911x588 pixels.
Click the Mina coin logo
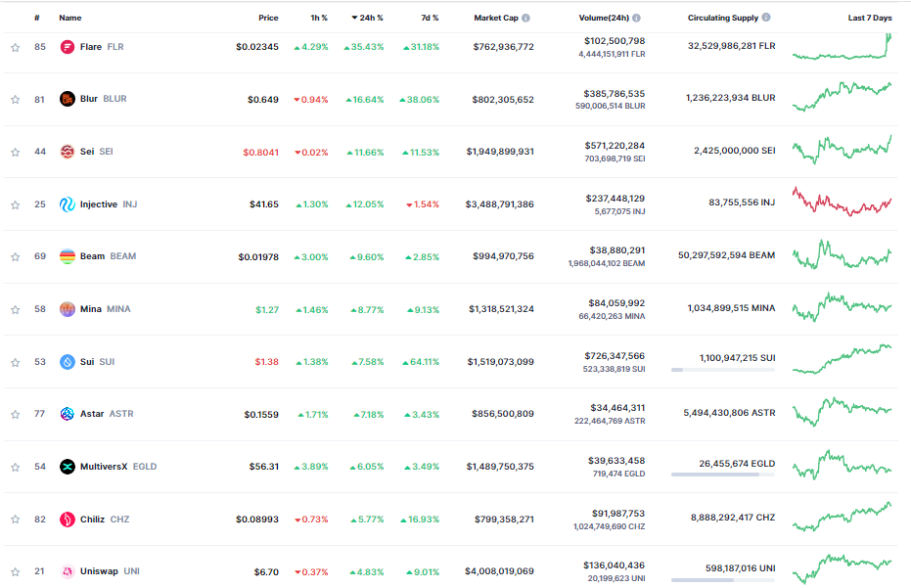pos(68,309)
